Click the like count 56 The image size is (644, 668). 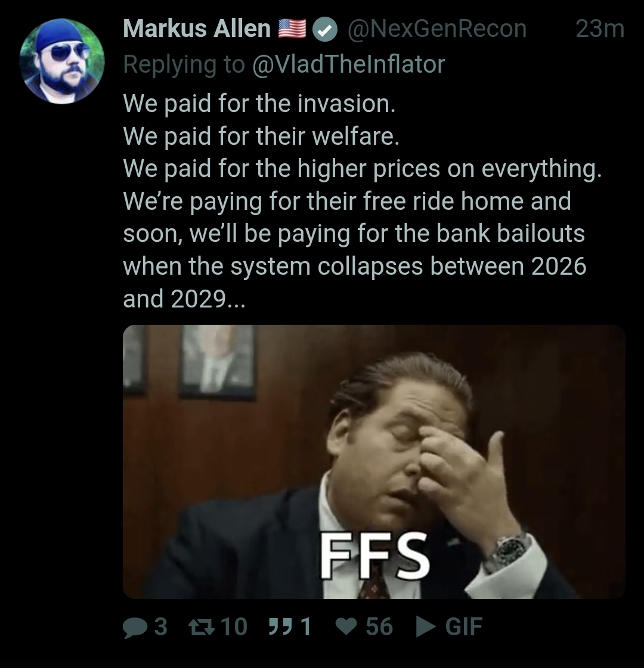click(x=379, y=627)
